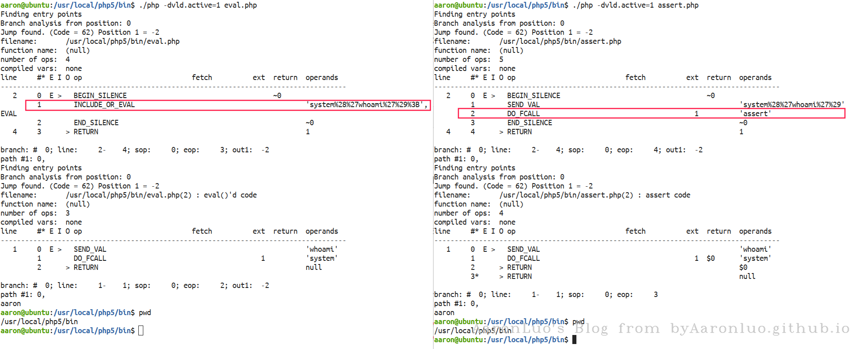
Task: Place cursor at the empty left terminal prompt
Action: pyautogui.click(x=141, y=331)
